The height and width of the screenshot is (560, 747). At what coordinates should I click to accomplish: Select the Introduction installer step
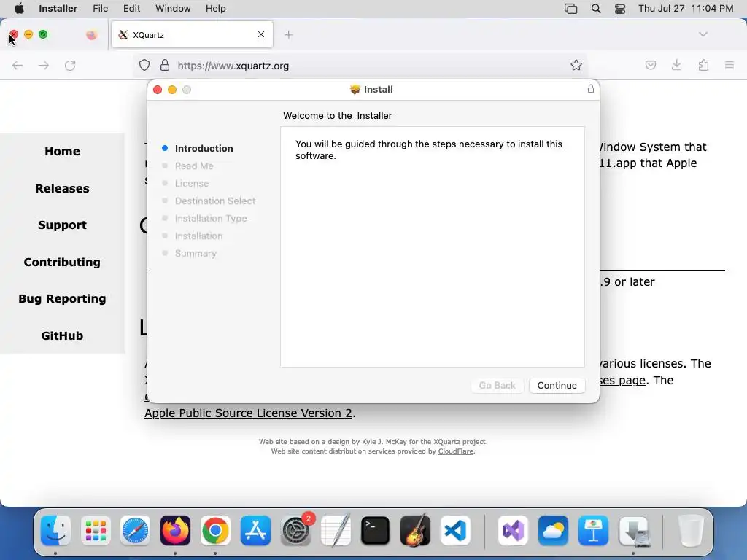(204, 148)
